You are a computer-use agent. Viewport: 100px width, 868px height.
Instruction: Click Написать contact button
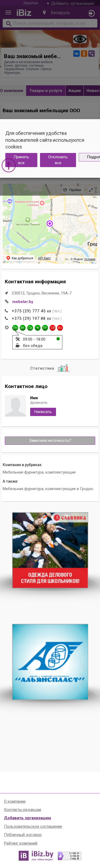(43, 412)
